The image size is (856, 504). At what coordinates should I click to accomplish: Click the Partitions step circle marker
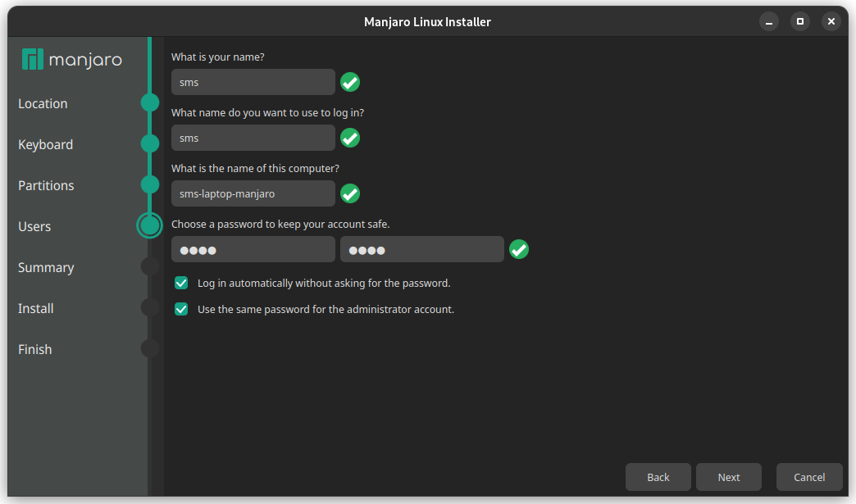click(150, 184)
